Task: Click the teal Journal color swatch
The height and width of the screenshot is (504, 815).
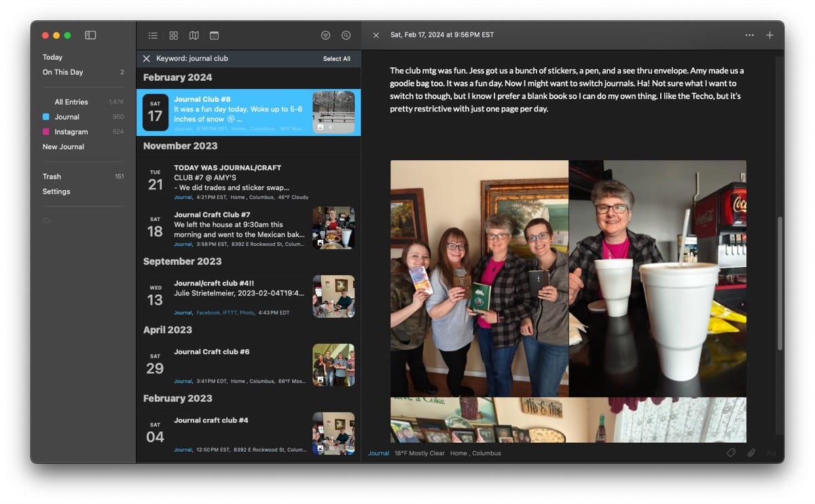Action: [45, 116]
